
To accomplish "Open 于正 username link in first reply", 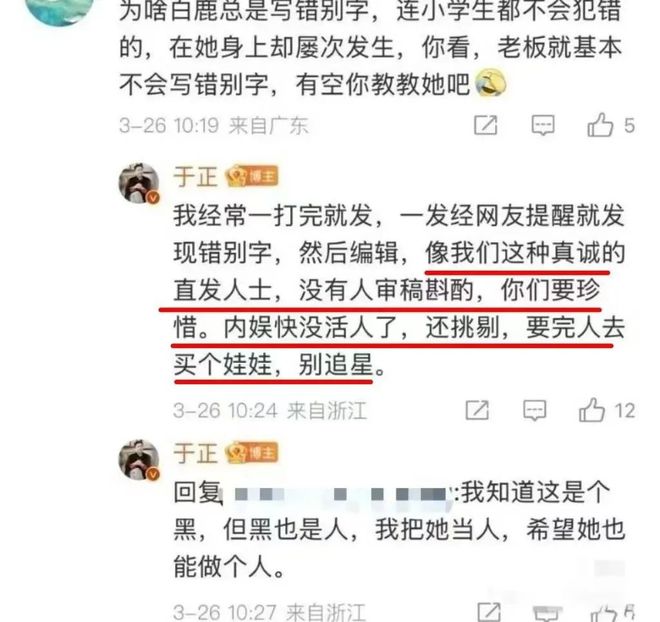I will pyautogui.click(x=195, y=176).
